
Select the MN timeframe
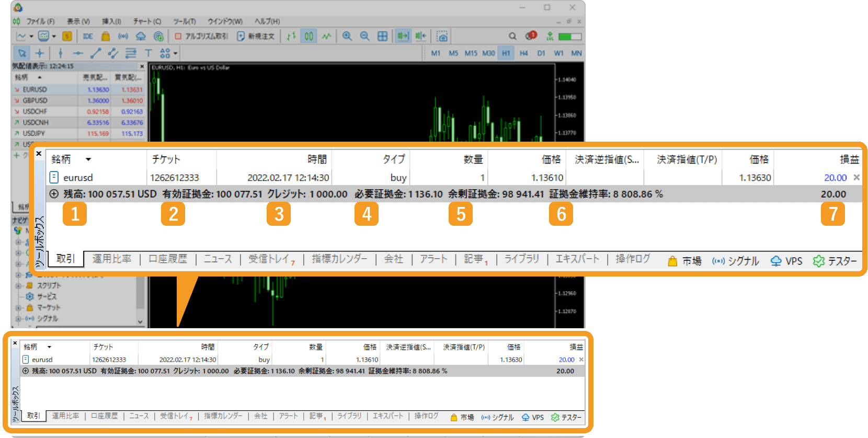tap(576, 53)
